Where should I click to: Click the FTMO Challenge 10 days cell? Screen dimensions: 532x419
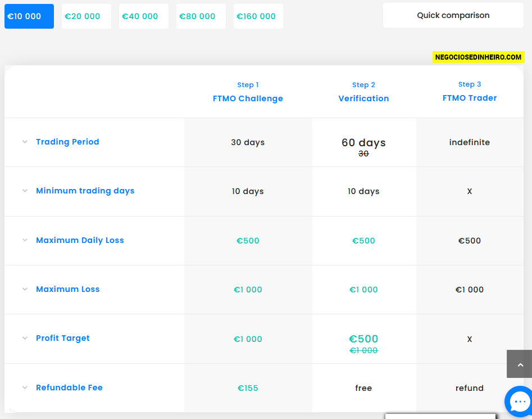point(248,192)
